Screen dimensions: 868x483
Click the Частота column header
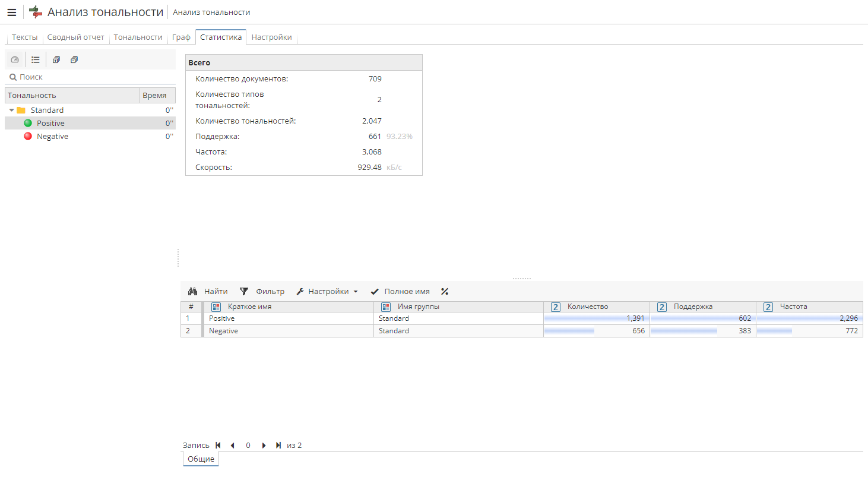(809, 307)
